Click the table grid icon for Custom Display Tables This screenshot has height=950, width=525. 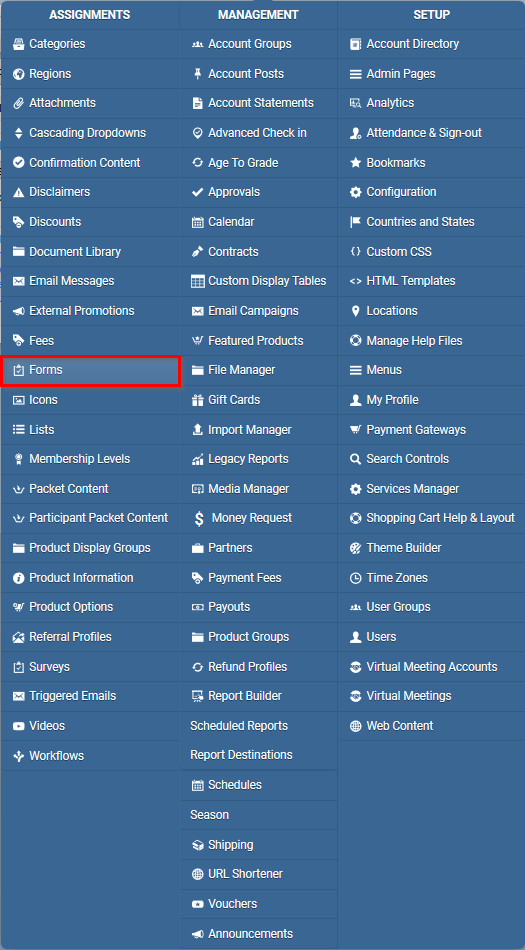click(197, 282)
